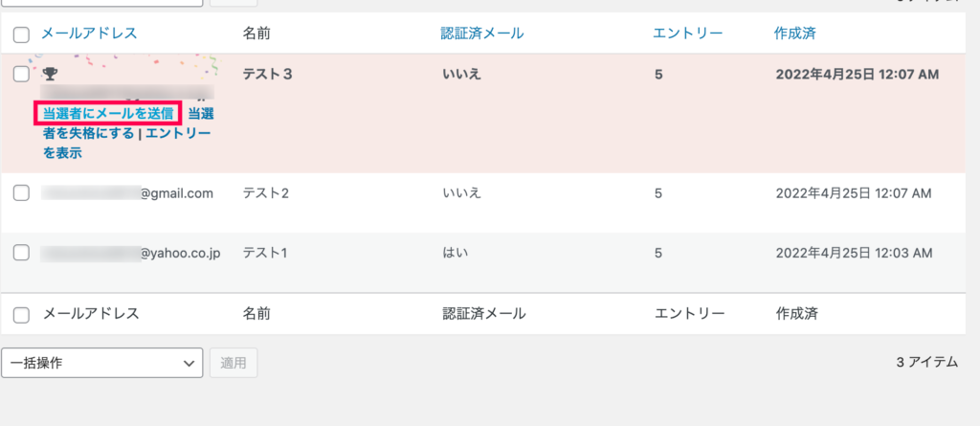Open the 一括操作 bulk actions dropdown

tap(101, 363)
